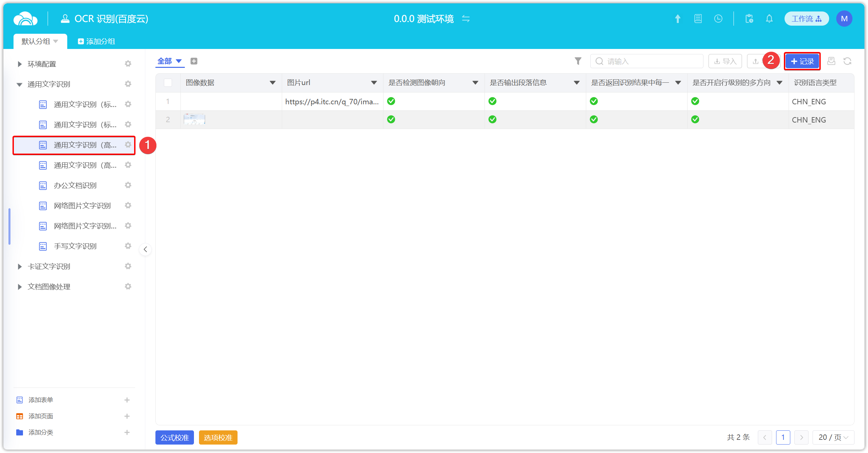Go to page 1 in pagination
This screenshot has width=868, height=453.
[783, 437]
